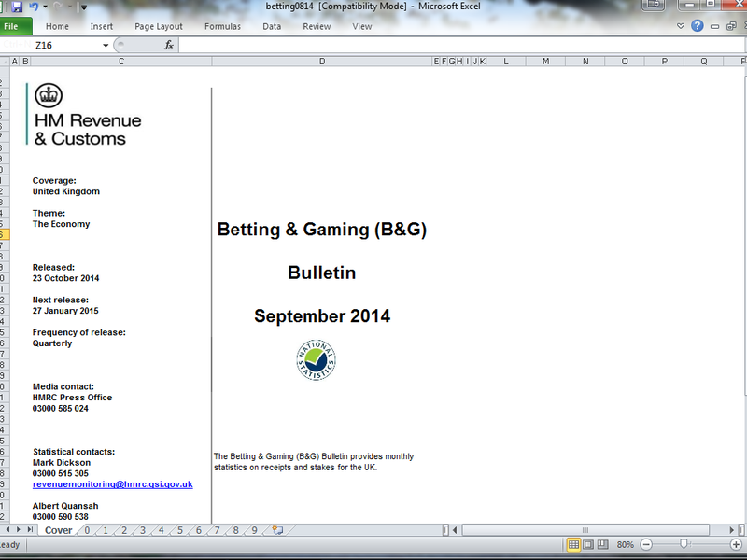The image size is (747, 560).
Task: Click previous sheet navigation arrow
Action: click(8, 529)
